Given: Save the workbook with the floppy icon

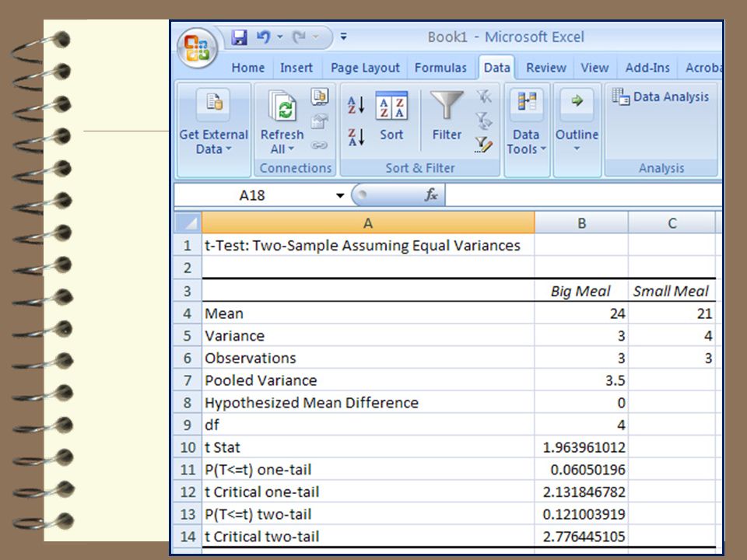Looking at the screenshot, I should pyautogui.click(x=239, y=37).
